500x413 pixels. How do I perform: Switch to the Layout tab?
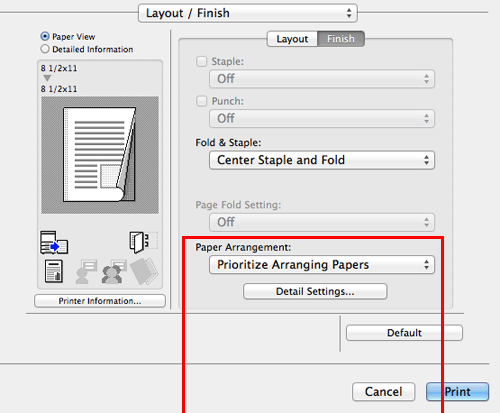click(x=292, y=39)
